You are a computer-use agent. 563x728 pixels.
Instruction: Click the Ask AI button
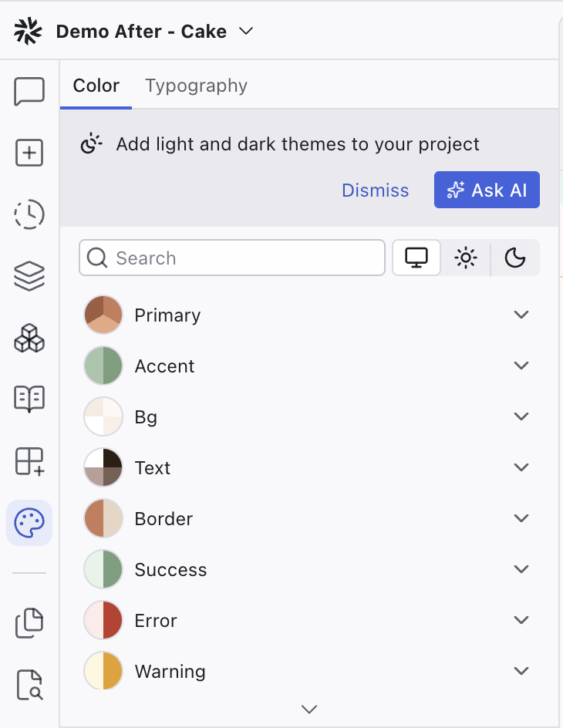pos(487,190)
